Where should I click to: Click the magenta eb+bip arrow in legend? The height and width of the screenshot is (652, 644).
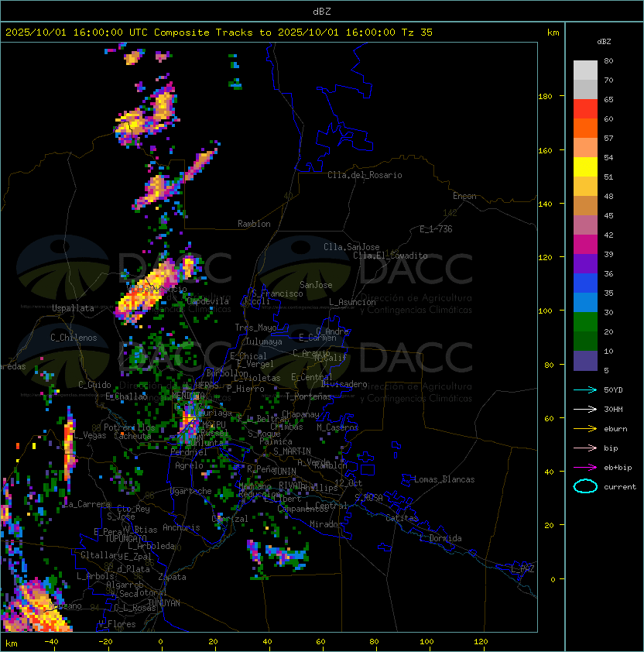pyautogui.click(x=585, y=468)
